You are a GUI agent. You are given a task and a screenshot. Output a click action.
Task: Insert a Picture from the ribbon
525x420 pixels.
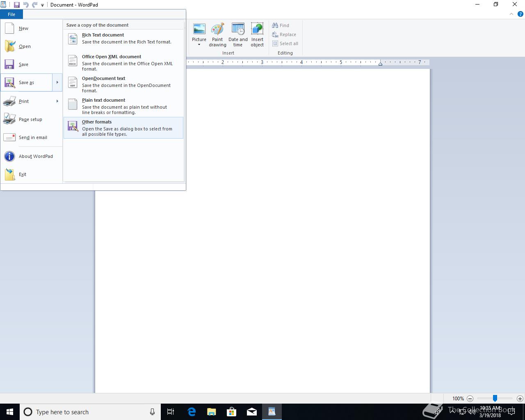199,32
